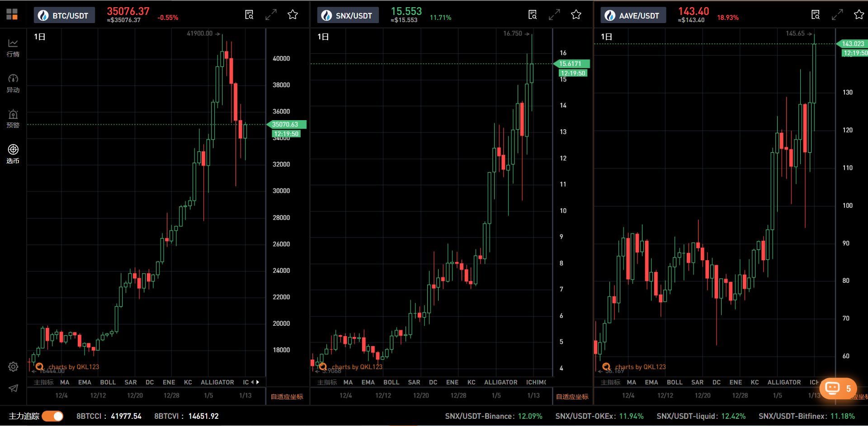Open the settings gear in sidebar
The height and width of the screenshot is (426, 868).
13,367
